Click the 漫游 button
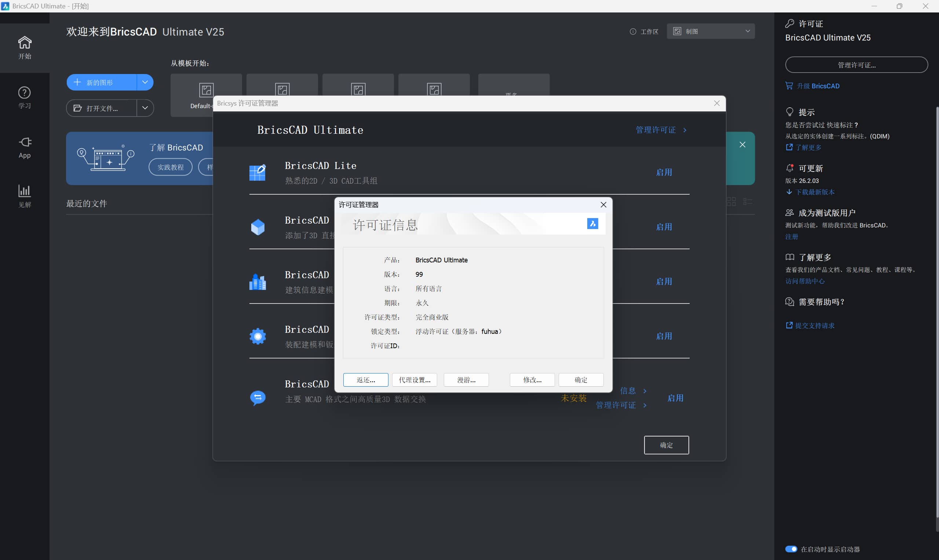 pos(466,380)
